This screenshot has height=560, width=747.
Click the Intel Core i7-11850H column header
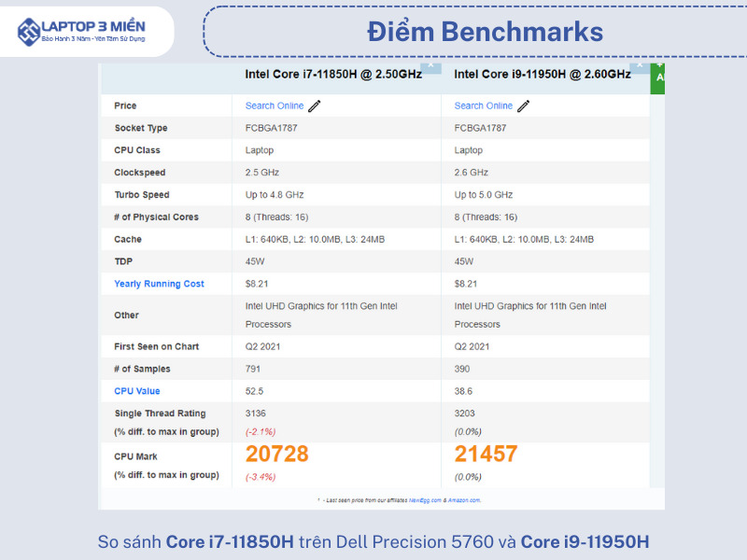pyautogui.click(x=332, y=75)
